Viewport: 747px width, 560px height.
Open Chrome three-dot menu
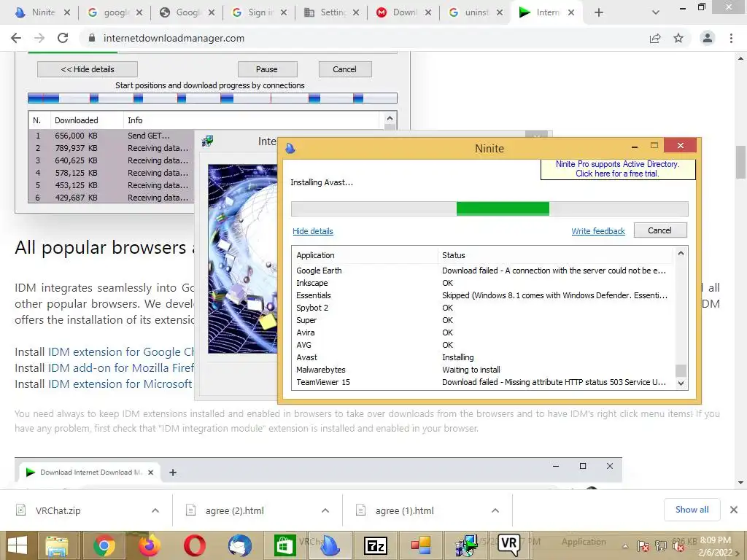[x=731, y=38]
